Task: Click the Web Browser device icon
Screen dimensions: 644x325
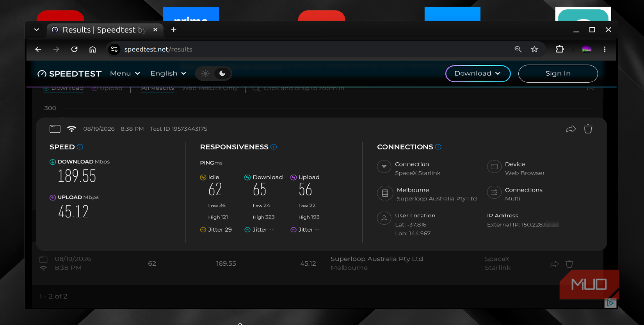Action: tap(494, 167)
